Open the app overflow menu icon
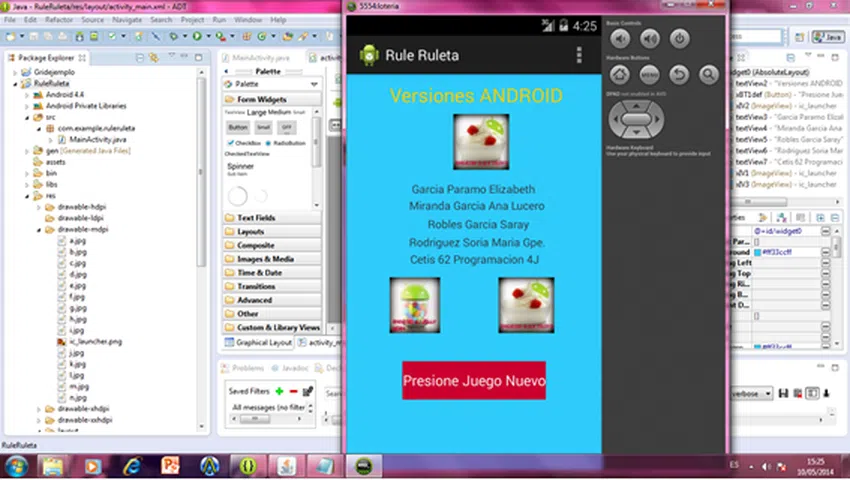 tap(579, 55)
